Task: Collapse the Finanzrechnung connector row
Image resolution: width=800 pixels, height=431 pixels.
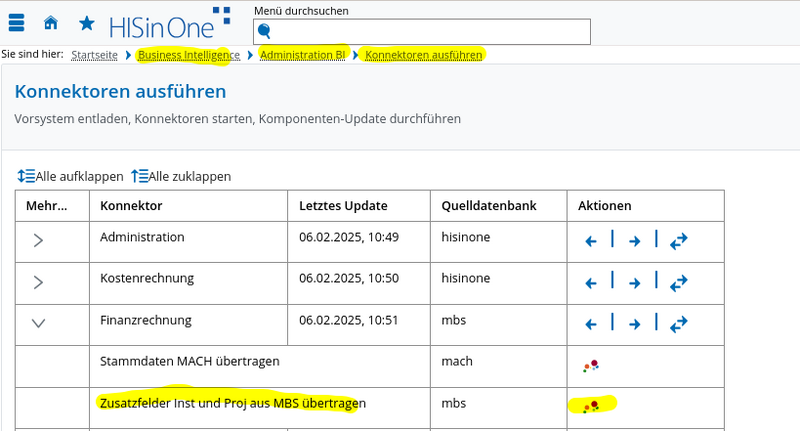Action: click(x=38, y=323)
